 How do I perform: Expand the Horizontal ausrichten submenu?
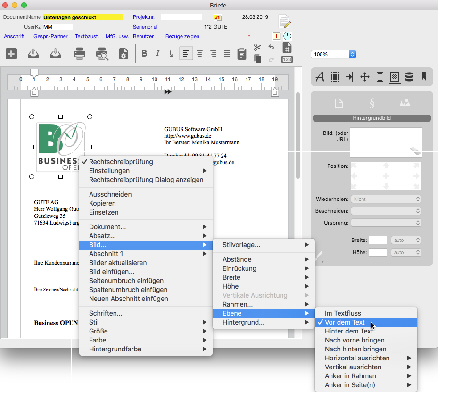point(366,358)
